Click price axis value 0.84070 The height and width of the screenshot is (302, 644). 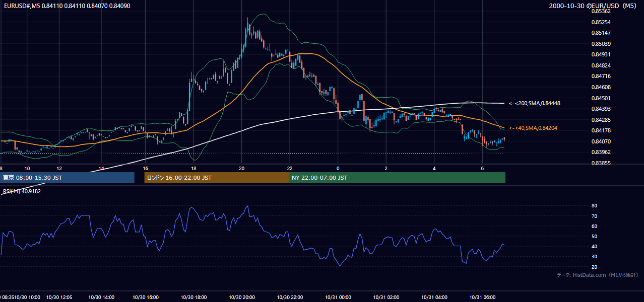point(601,141)
